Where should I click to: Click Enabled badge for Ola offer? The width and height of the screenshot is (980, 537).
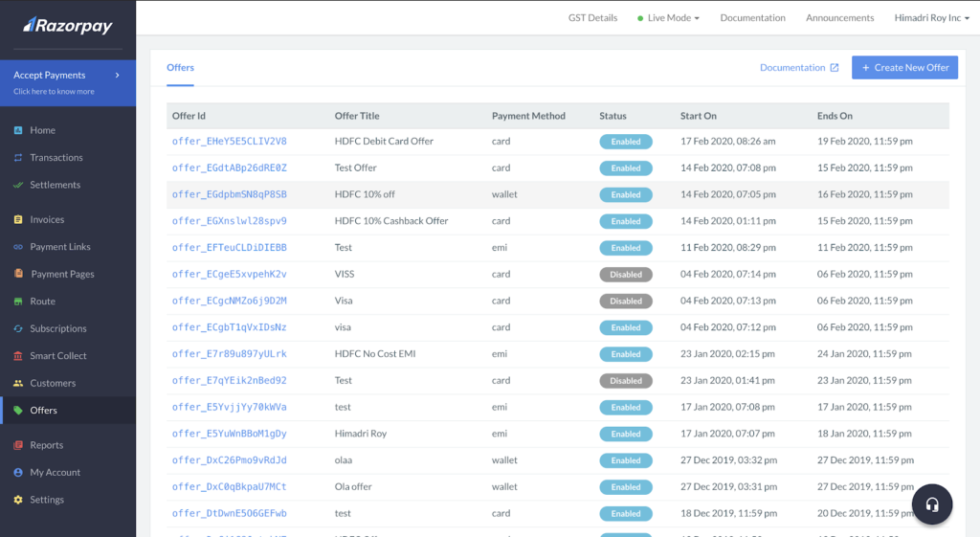click(626, 487)
